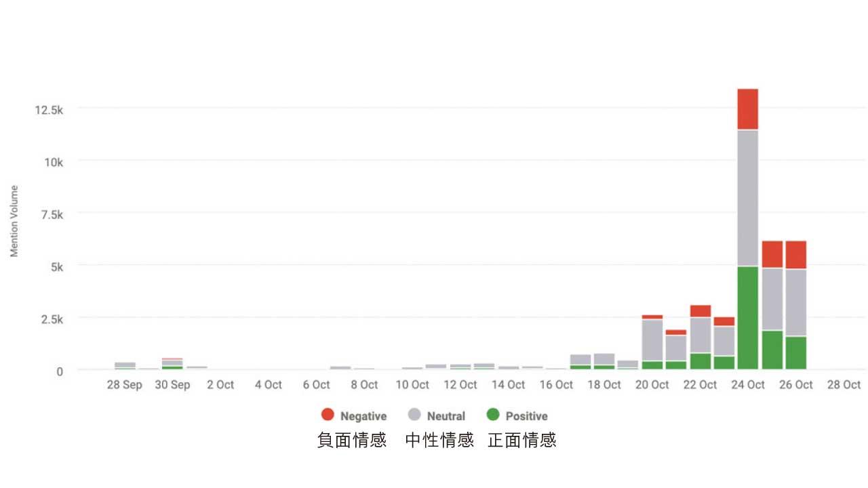The height and width of the screenshot is (488, 868).
Task: Click the green segment of the 26 Oct bar
Action: tap(795, 352)
